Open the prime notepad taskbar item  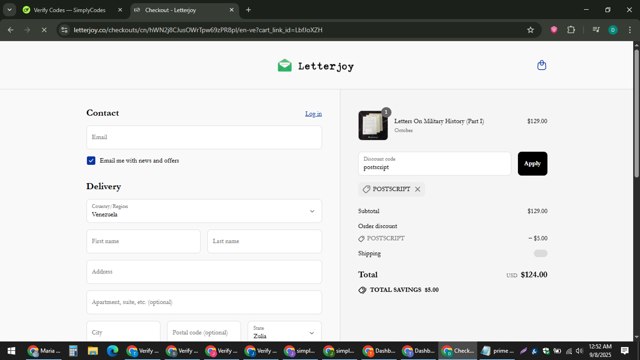coord(497,351)
